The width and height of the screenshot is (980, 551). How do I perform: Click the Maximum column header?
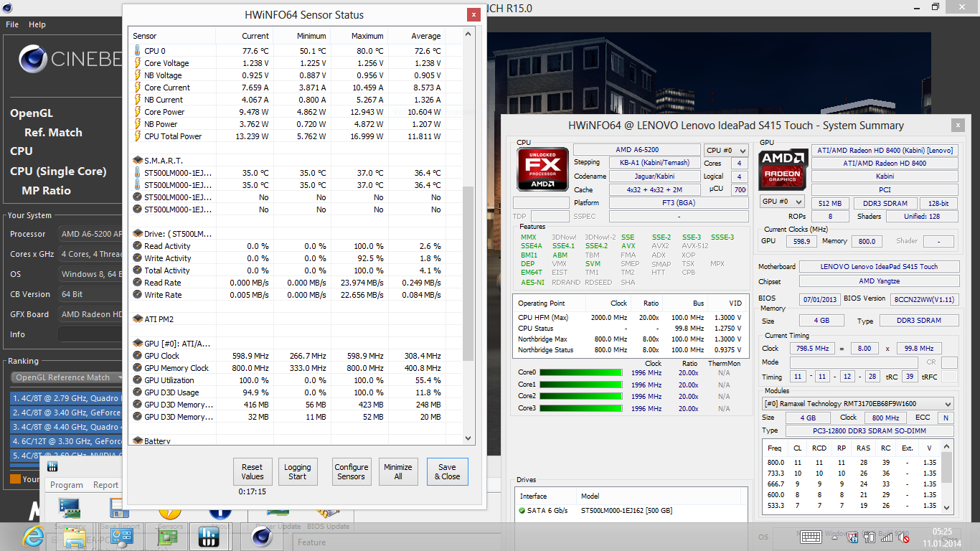(x=358, y=36)
